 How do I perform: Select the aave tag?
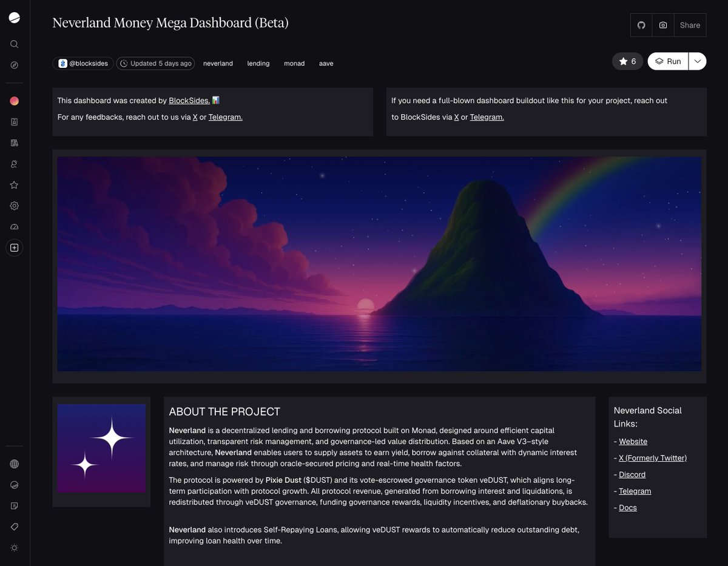326,63
